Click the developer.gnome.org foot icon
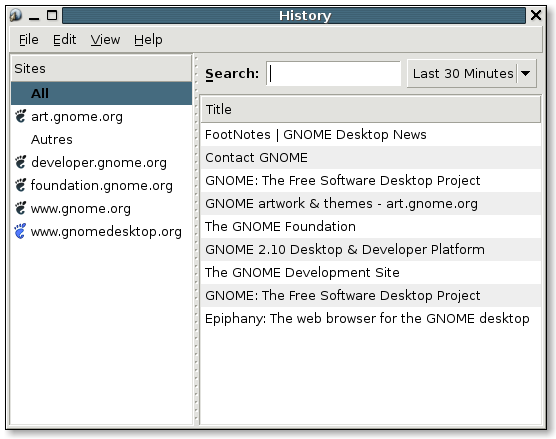This screenshot has height=439, width=556. [x=21, y=162]
